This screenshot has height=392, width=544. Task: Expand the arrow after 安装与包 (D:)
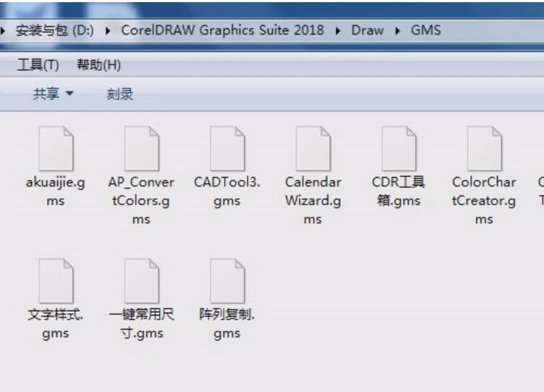[x=108, y=31]
